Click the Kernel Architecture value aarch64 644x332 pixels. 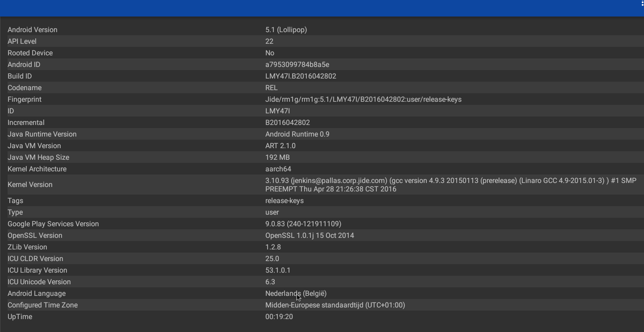(278, 169)
